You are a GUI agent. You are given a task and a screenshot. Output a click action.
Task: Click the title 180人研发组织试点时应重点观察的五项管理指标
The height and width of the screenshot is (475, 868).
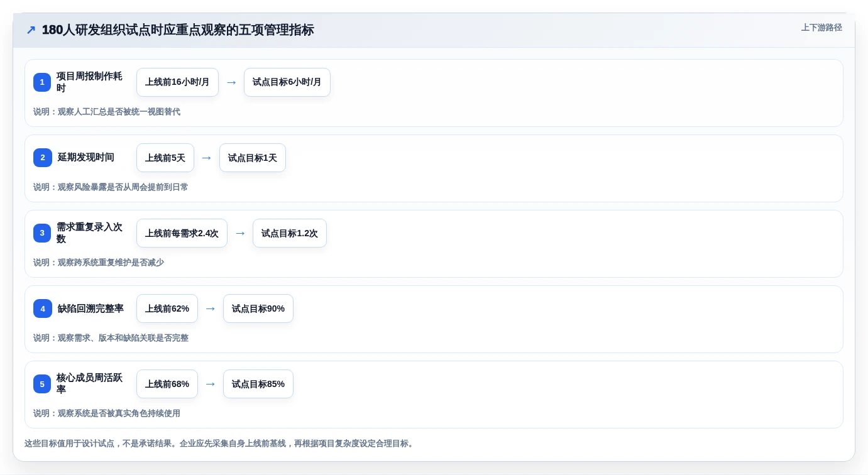[178, 30]
